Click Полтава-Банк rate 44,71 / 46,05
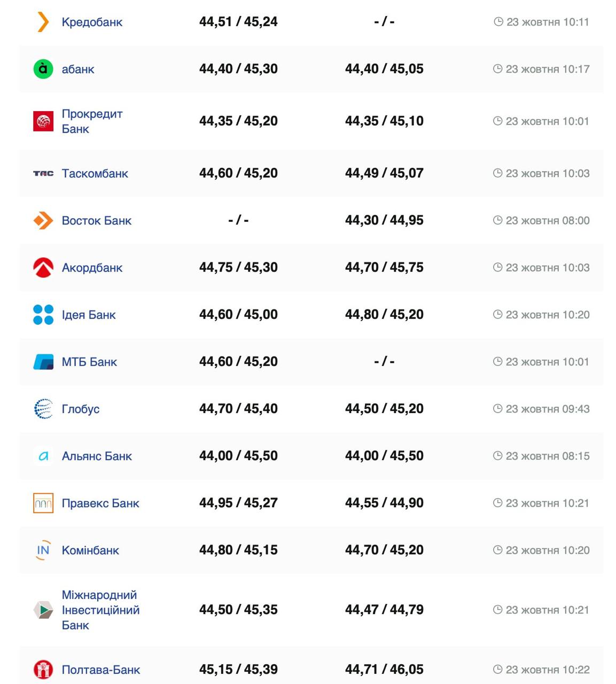Image resolution: width=616 pixels, height=684 pixels. 384,669
